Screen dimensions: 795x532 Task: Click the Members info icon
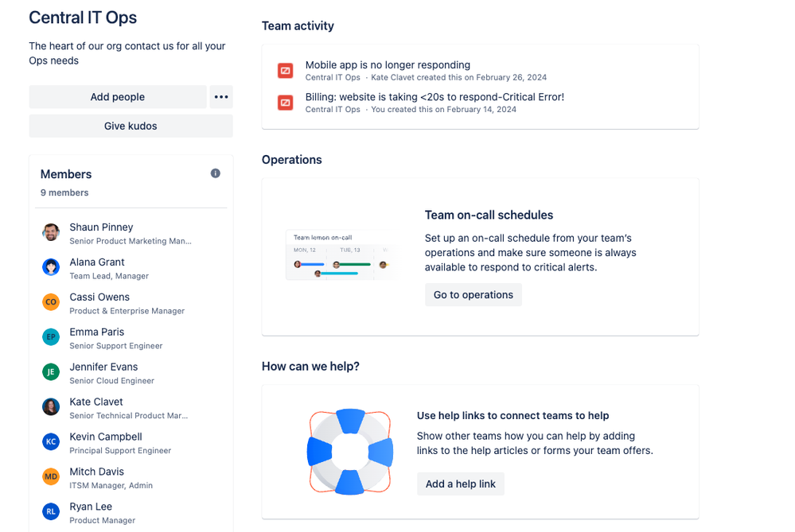pos(216,173)
